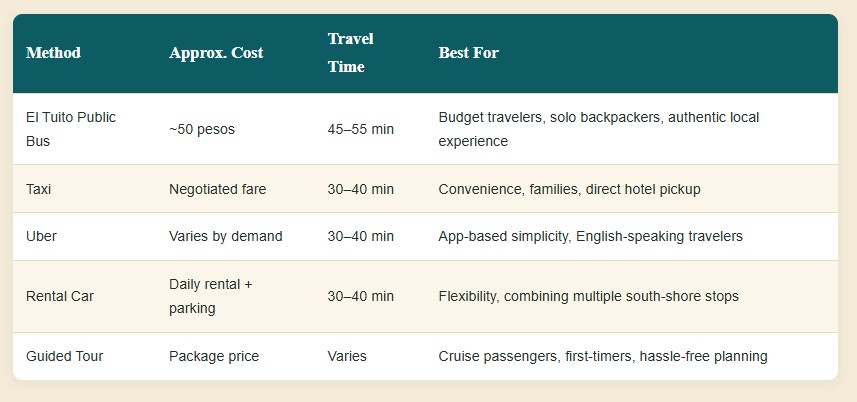The image size is (857, 402).
Task: Click the Approx. Cost column header
Action: 216,53
